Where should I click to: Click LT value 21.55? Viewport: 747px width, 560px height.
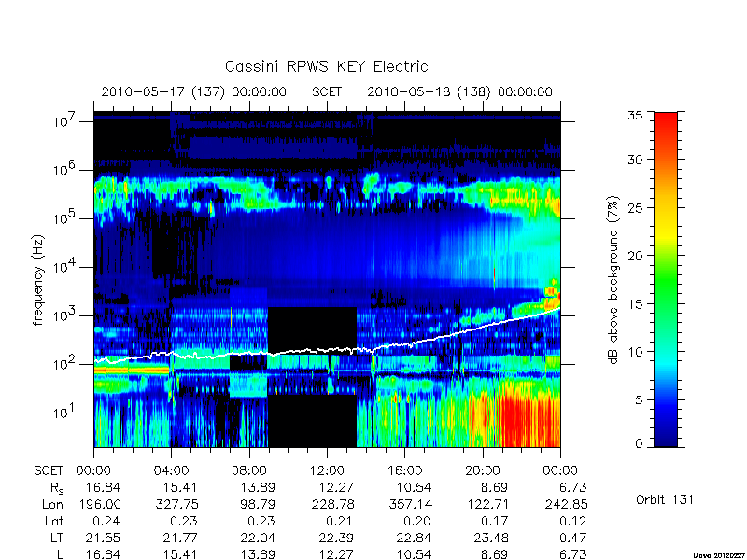click(103, 538)
